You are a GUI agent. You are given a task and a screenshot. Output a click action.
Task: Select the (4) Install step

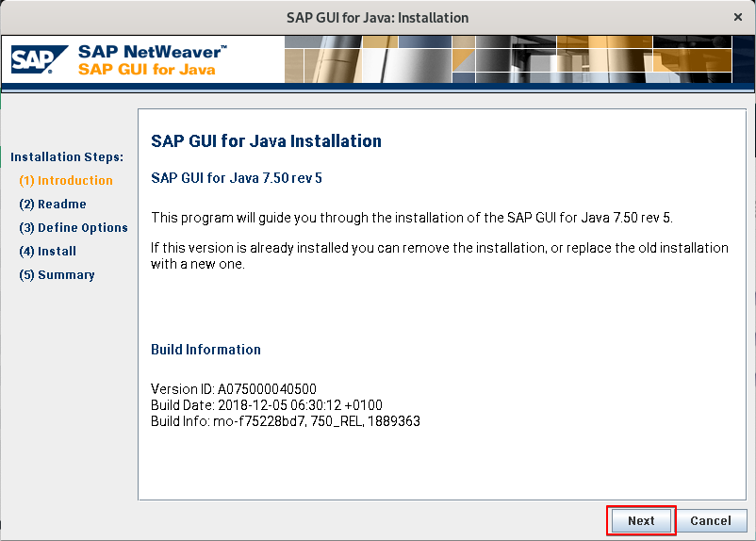tap(48, 252)
